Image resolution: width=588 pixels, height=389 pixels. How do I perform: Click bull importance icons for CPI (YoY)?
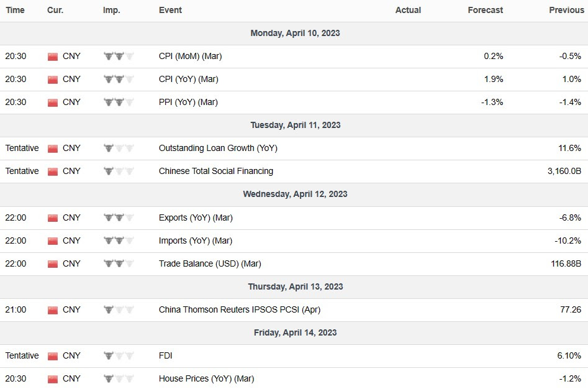tap(119, 80)
